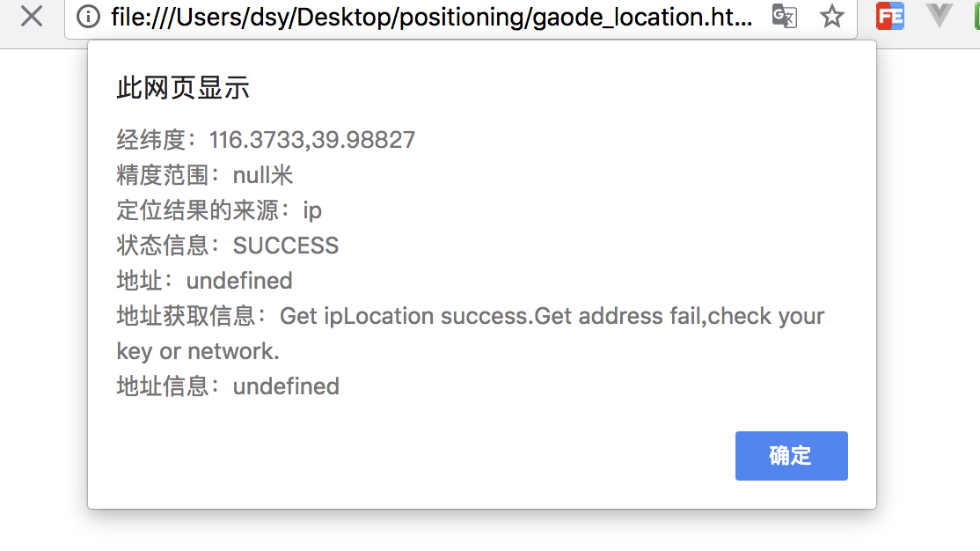Open the green extension icon at toolbar edge
Viewport: 980px width, 551px height.
pos(976,16)
